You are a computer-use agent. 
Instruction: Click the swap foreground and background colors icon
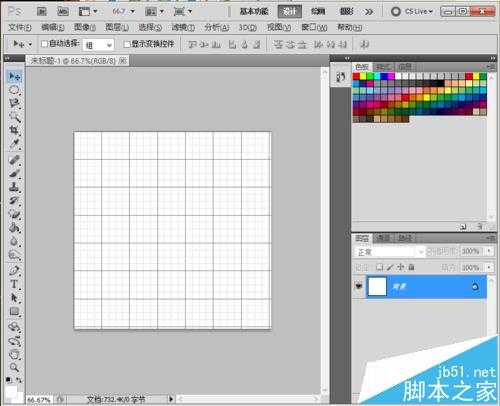click(x=19, y=380)
